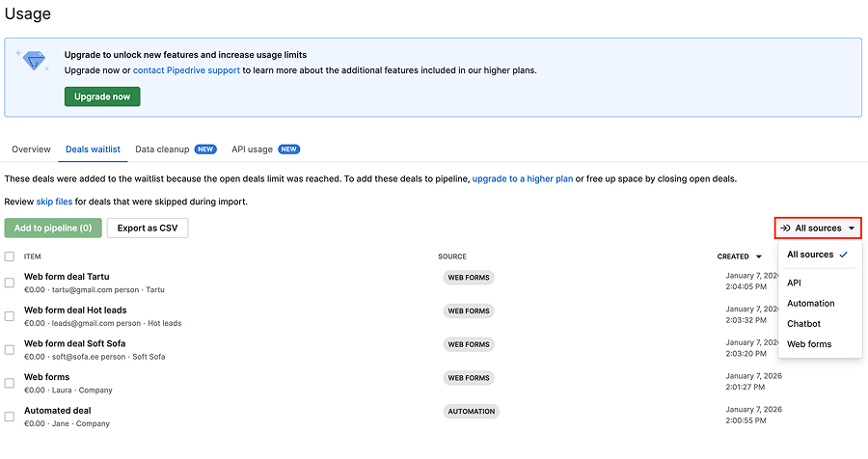Tick the Web form deal Soft Sofa checkbox

[x=10, y=349]
